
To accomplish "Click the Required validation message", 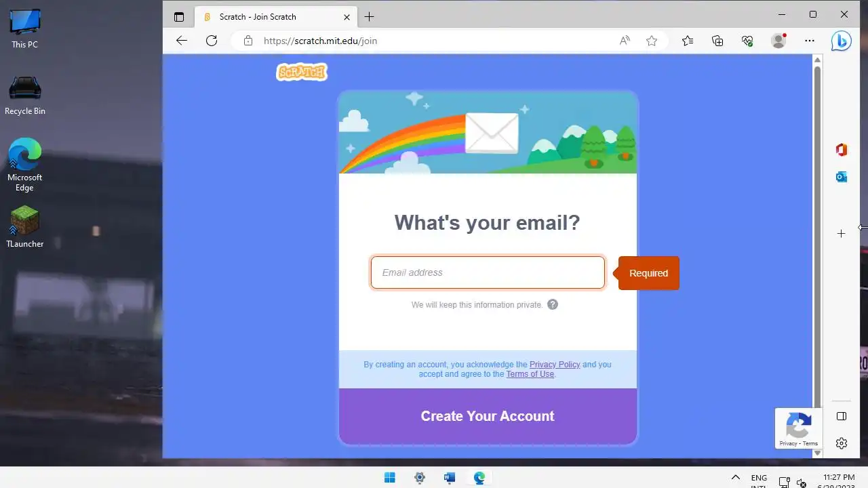I will [648, 273].
